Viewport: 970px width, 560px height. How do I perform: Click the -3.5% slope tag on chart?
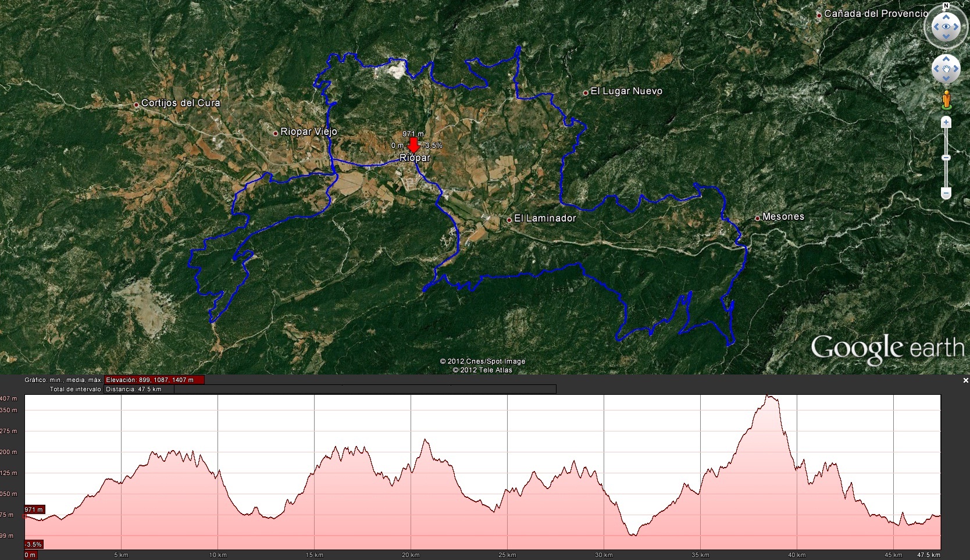pos(33,544)
